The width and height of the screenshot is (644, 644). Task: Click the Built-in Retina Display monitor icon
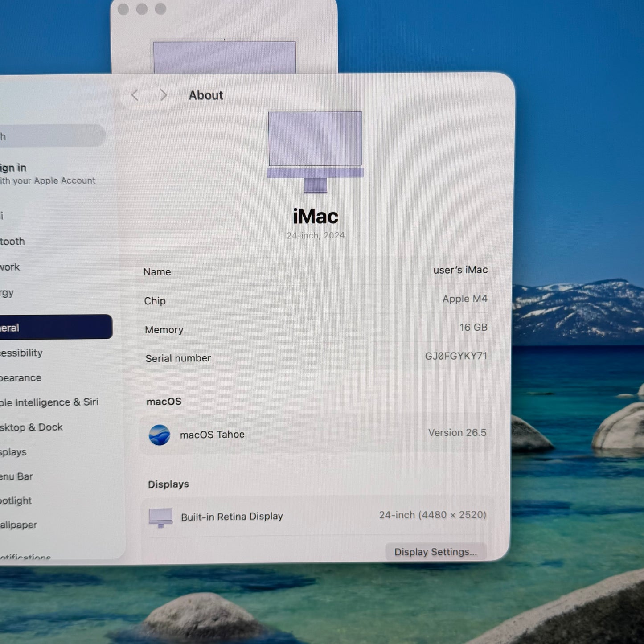click(161, 517)
